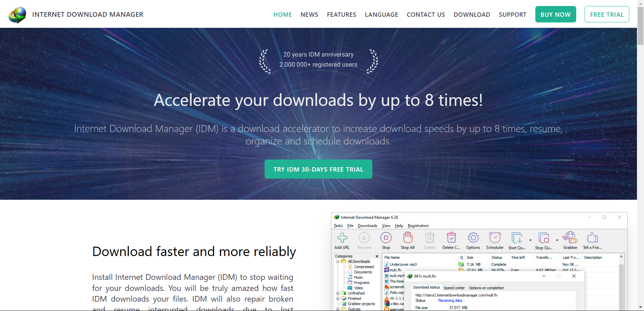Click the page scrollbar down arrow
Screen dimensions: 644x311
pyautogui.click(x=640, y=307)
